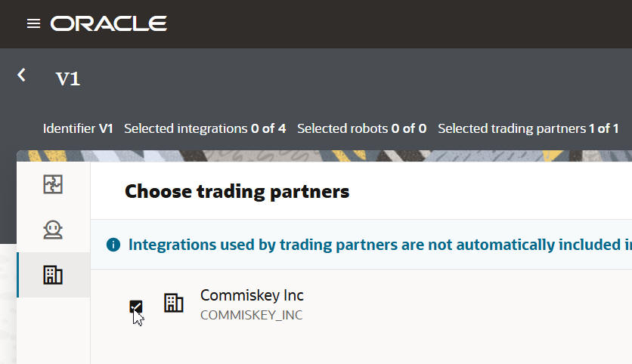Click the Identifier V1 label
632x364 pixels.
(78, 128)
